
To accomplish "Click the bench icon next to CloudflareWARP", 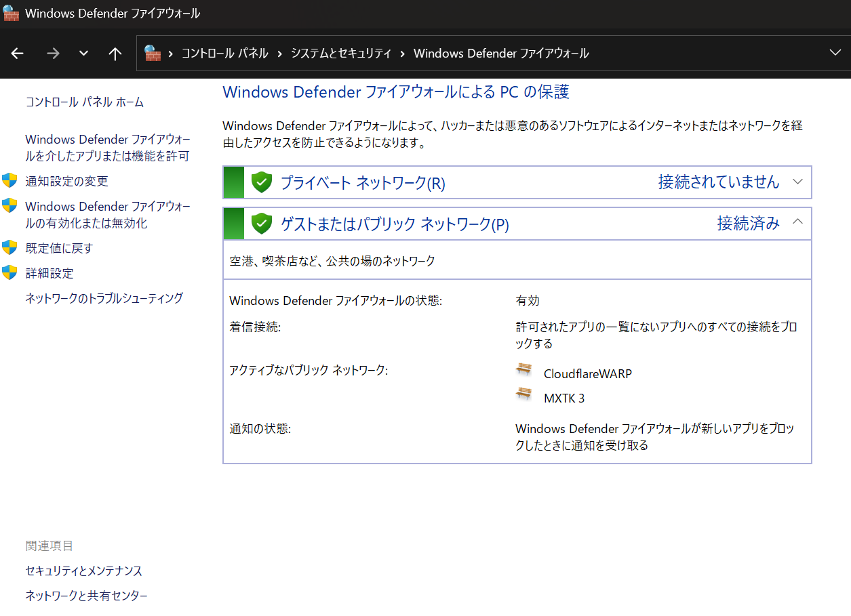I will [523, 370].
